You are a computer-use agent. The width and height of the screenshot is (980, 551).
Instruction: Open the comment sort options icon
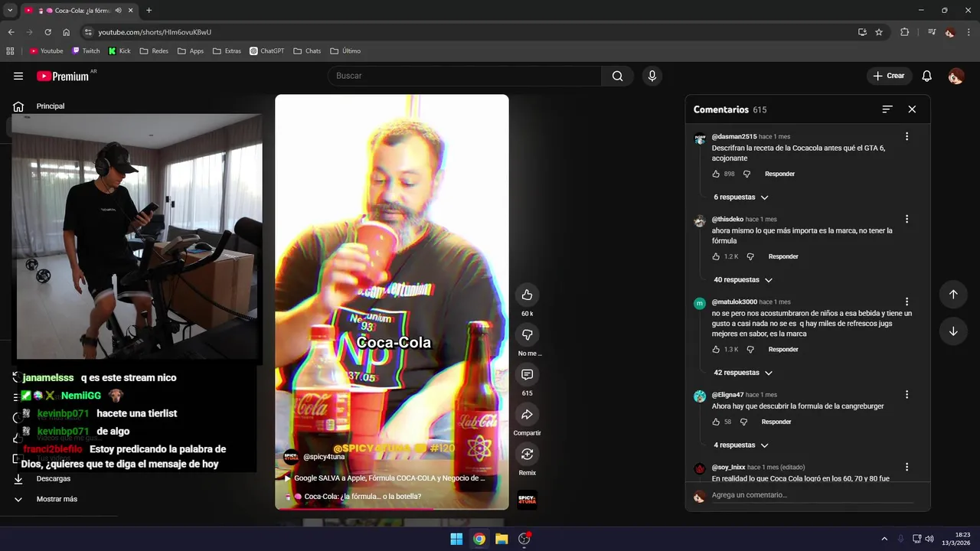887,109
